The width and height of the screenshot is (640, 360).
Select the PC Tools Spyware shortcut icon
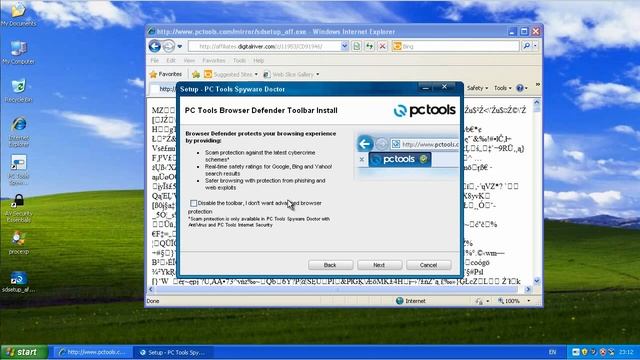(18, 169)
